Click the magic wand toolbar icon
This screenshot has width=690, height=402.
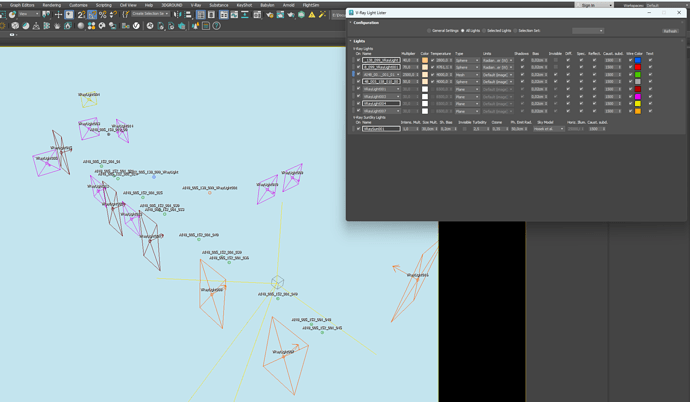pos(322,15)
